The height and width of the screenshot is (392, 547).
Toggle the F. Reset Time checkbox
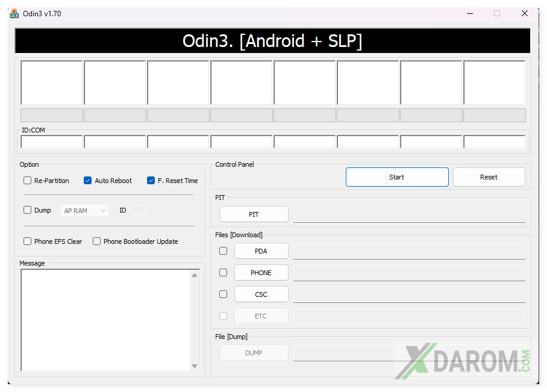[x=151, y=181]
